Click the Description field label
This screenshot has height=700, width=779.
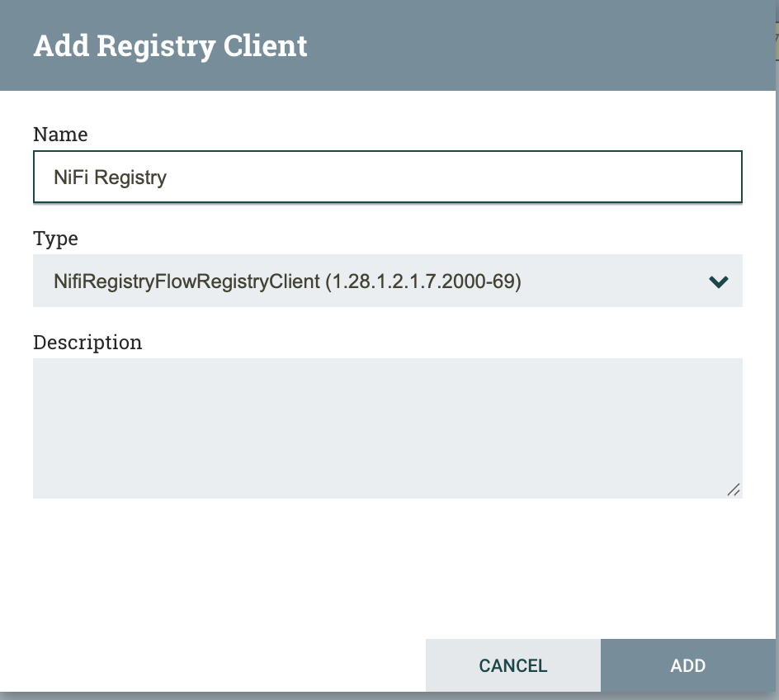[87, 342]
